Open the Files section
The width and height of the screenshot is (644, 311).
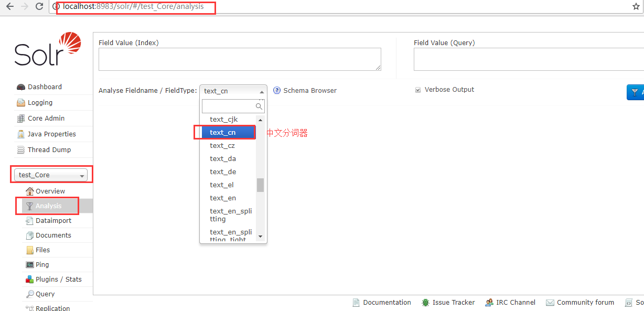pyautogui.click(x=43, y=250)
